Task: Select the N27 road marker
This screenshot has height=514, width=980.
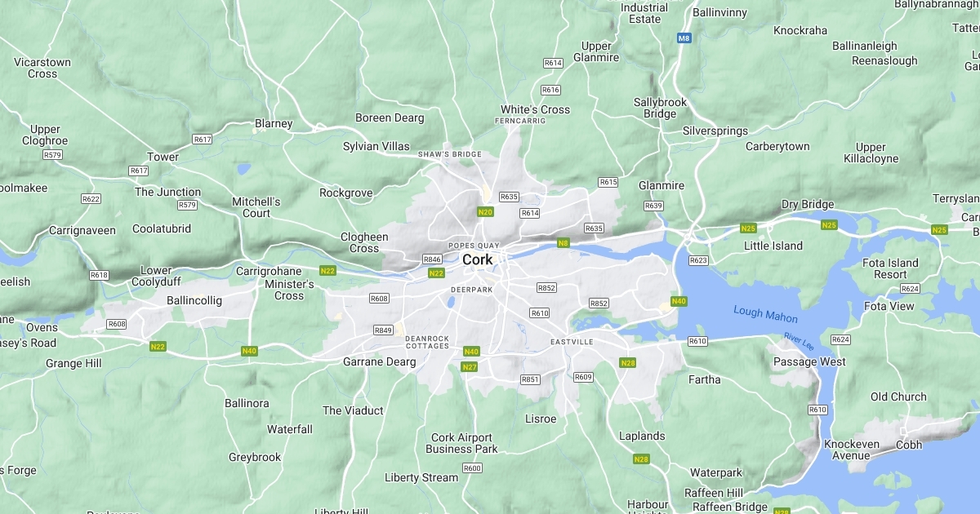Action: tap(469, 367)
